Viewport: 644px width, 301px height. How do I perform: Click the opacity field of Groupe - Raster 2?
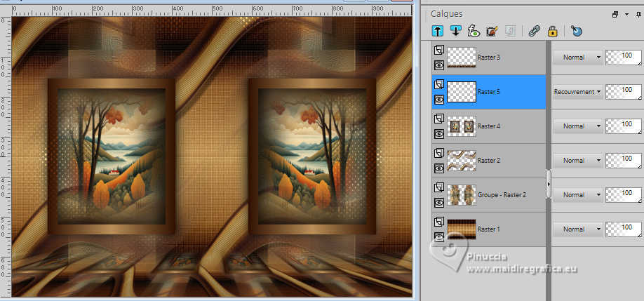coord(624,194)
